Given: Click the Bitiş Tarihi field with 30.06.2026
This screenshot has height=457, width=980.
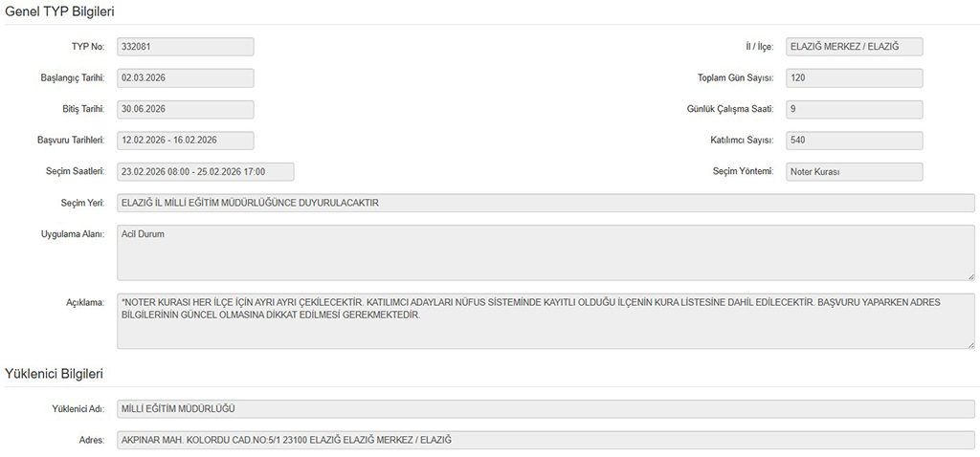Looking at the screenshot, I should 185,109.
